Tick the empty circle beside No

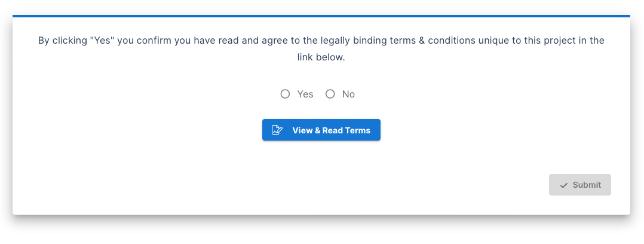pyautogui.click(x=330, y=94)
